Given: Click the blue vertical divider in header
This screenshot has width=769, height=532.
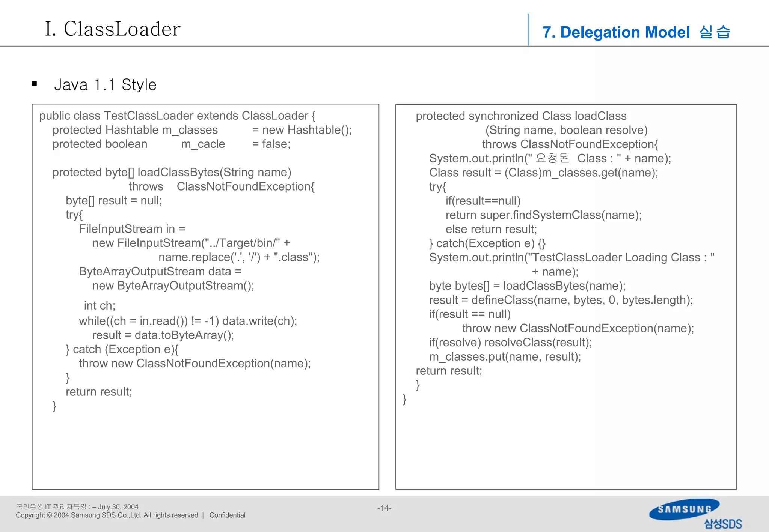Looking at the screenshot, I should [529, 30].
